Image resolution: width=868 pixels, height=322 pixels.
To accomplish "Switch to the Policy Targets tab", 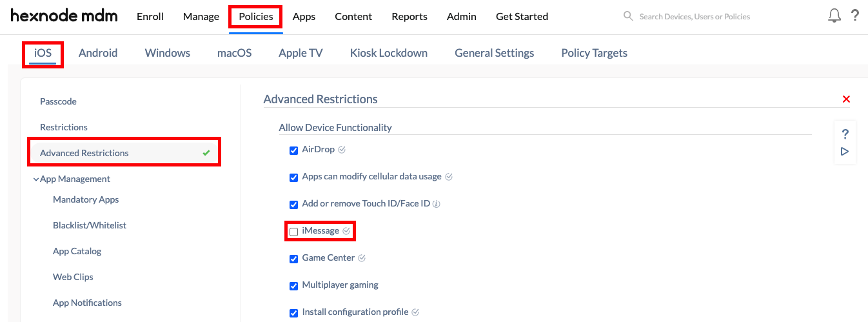I will (x=595, y=53).
